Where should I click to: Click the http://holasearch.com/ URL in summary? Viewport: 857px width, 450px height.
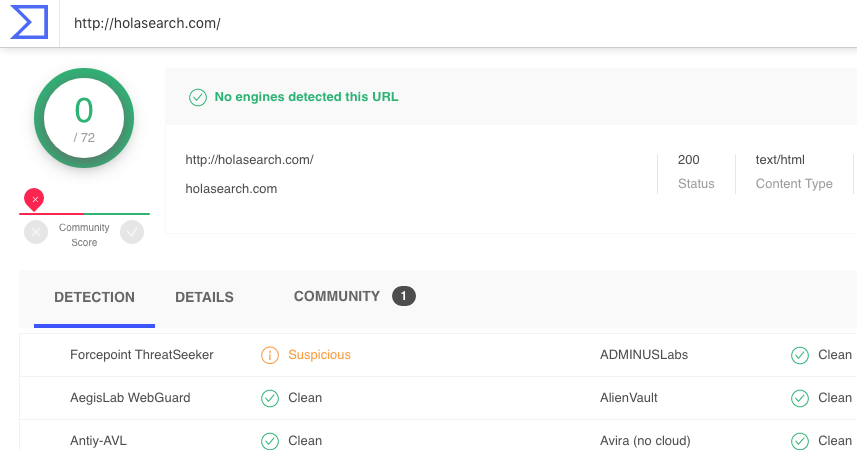[x=249, y=160]
